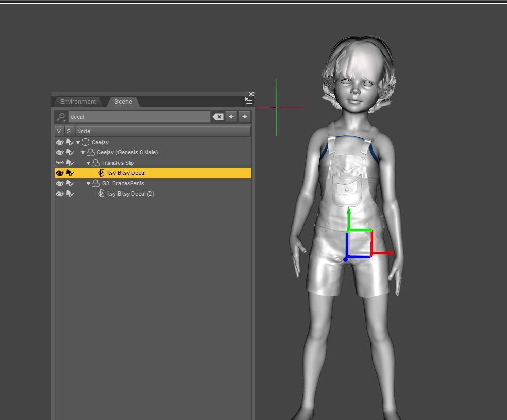The width and height of the screenshot is (507, 420).
Task: Toggle selectability of G3_BracesPants
Action: coord(71,183)
